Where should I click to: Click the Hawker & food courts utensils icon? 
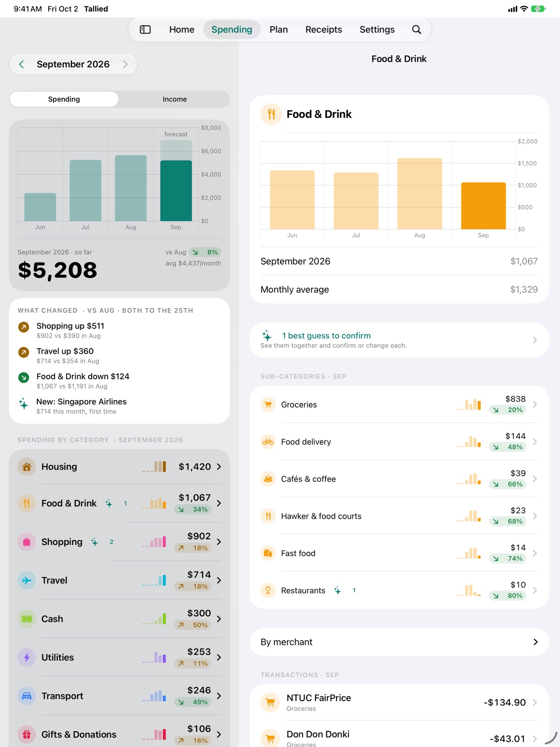[268, 516]
